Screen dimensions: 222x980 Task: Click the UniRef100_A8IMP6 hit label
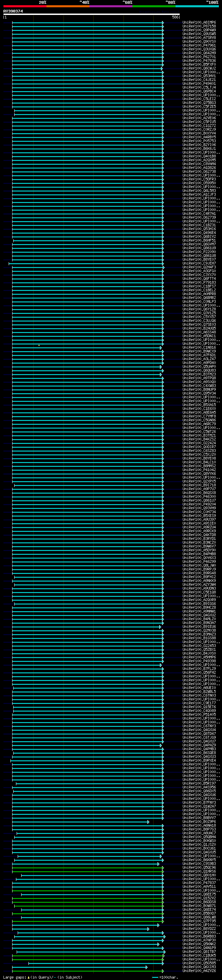click(199, 23)
